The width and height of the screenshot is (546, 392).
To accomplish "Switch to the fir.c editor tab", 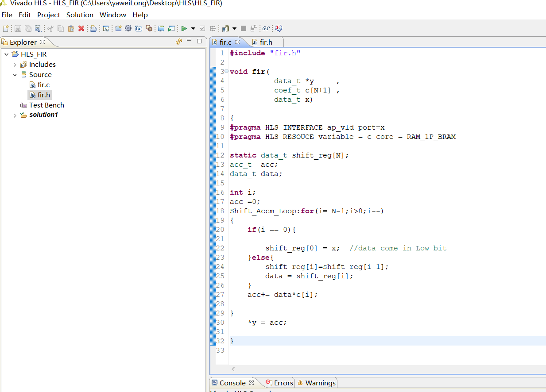I will tap(225, 42).
